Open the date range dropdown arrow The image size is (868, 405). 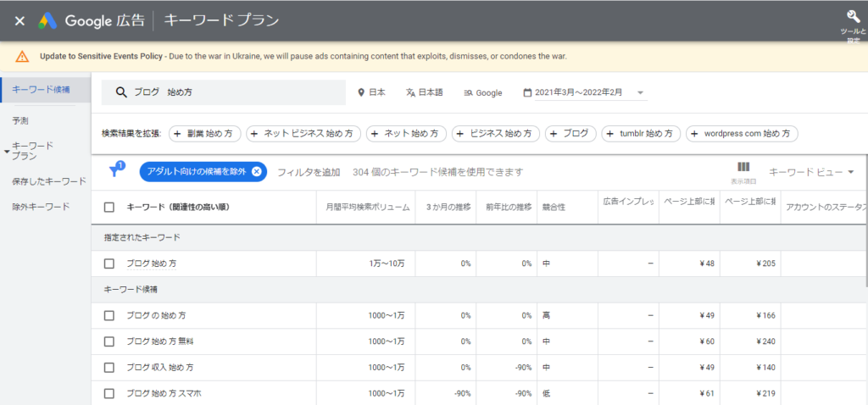point(641,93)
